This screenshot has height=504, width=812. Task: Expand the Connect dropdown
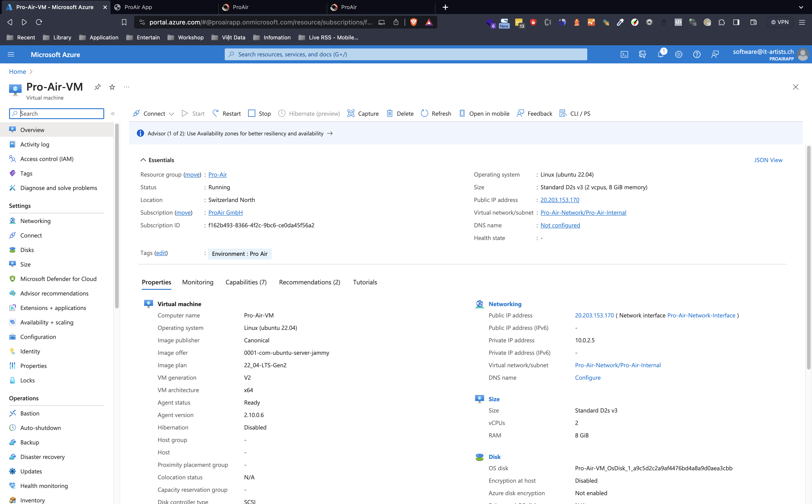172,114
